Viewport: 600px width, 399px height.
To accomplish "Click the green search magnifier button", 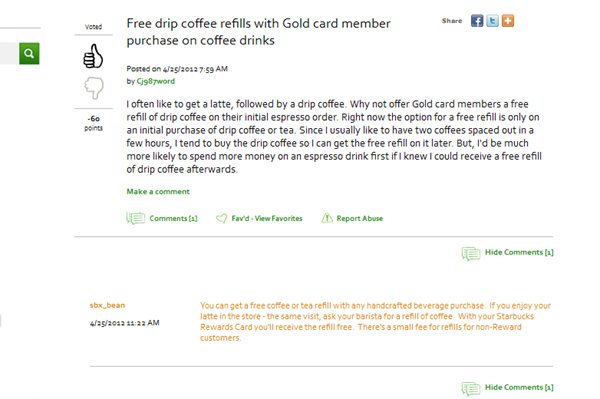I will point(29,53).
